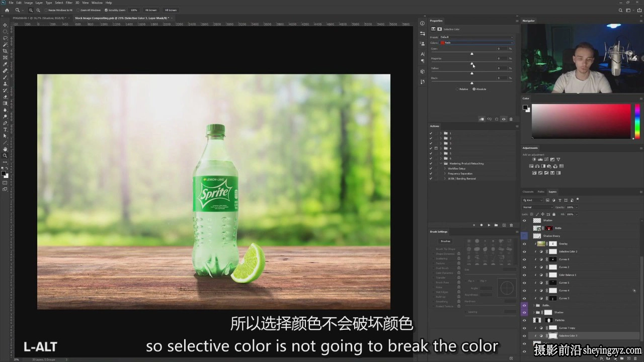Select the Hand tool
Screen dimensions: 644x362
click(5, 149)
